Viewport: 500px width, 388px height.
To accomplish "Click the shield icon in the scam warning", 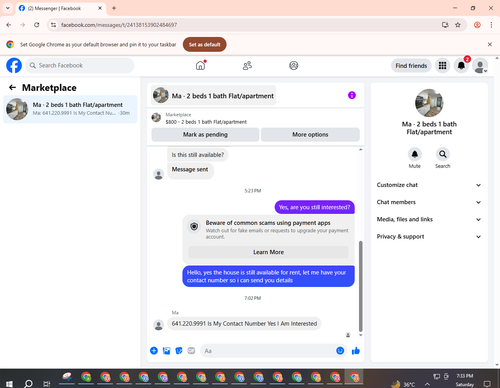I will click(x=194, y=227).
